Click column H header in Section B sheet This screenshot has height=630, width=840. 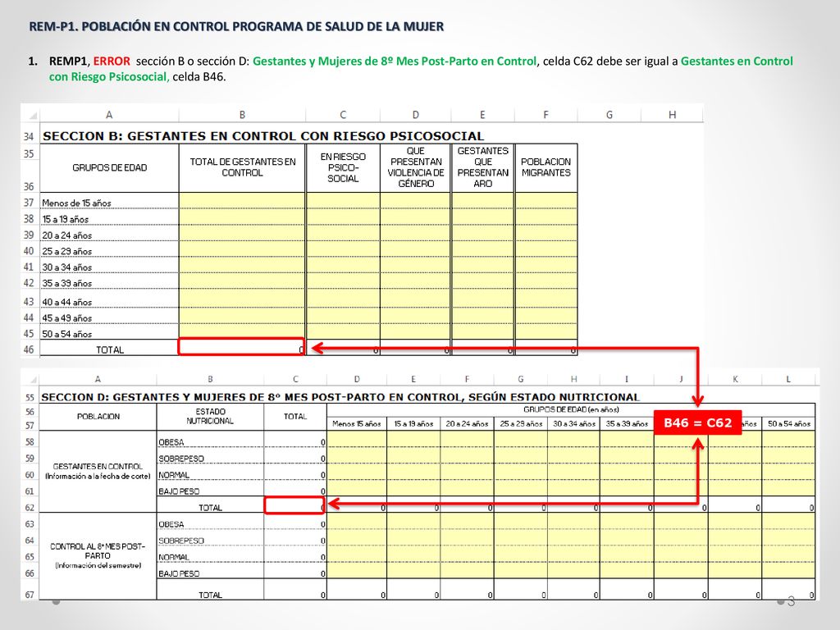[673, 115]
